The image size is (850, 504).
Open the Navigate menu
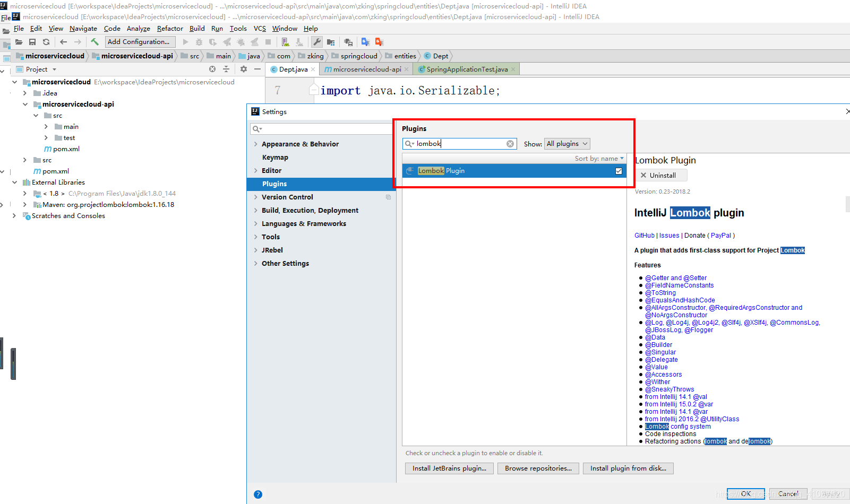(83, 29)
